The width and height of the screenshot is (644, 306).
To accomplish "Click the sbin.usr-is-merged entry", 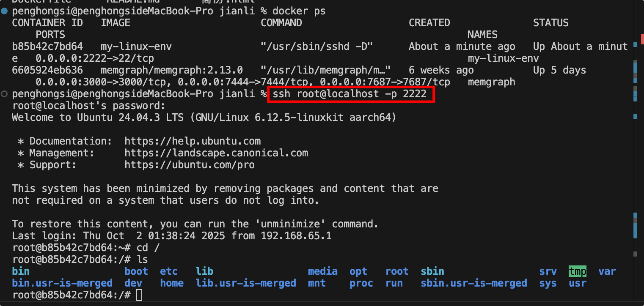I will pos(474,283).
